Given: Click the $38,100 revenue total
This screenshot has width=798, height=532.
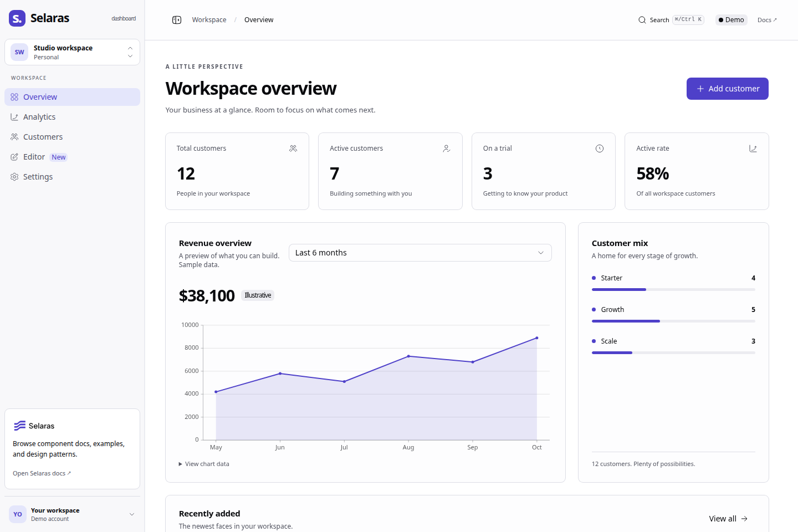Looking at the screenshot, I should coord(207,296).
